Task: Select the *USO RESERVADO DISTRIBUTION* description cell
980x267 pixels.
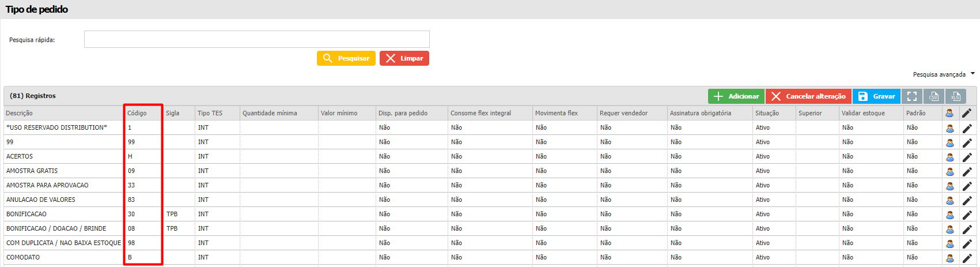Action: click(x=56, y=127)
